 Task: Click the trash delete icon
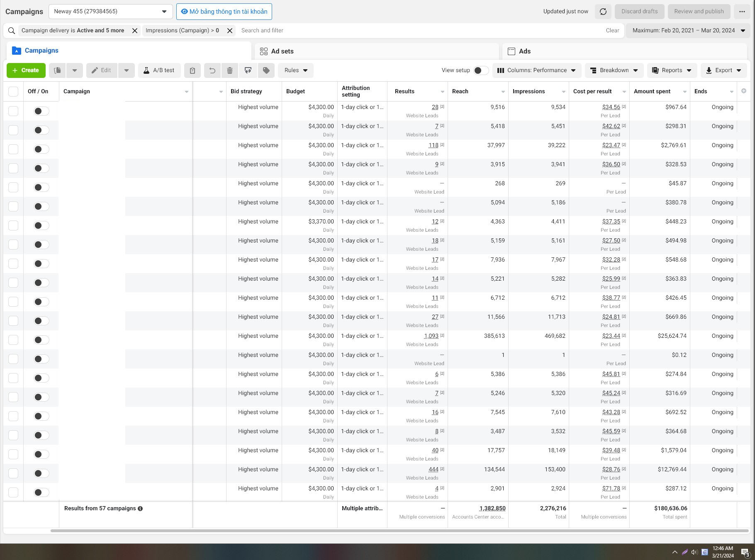230,70
